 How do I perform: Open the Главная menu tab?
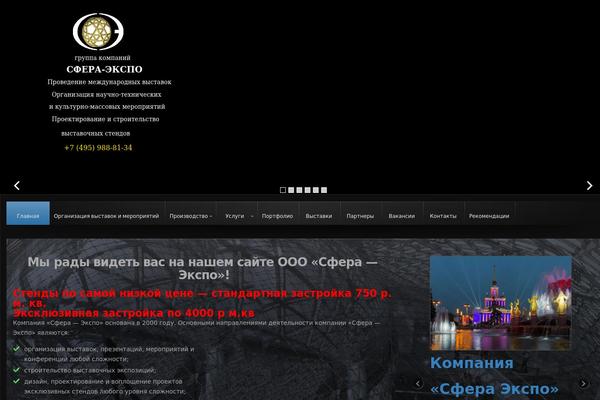(x=28, y=214)
